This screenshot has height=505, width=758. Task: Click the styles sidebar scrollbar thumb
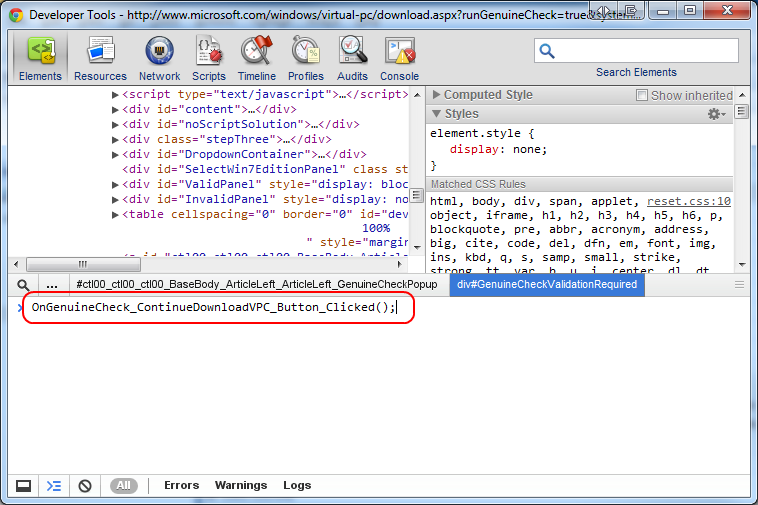coord(742,112)
